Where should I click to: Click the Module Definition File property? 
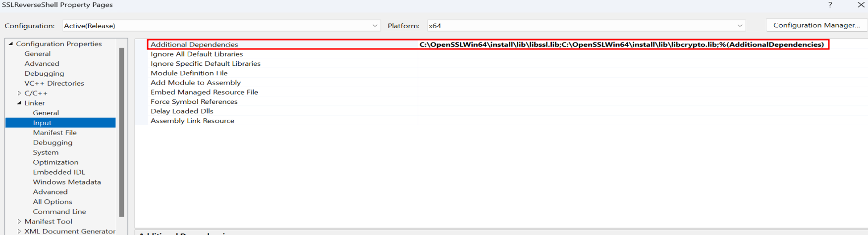click(189, 73)
